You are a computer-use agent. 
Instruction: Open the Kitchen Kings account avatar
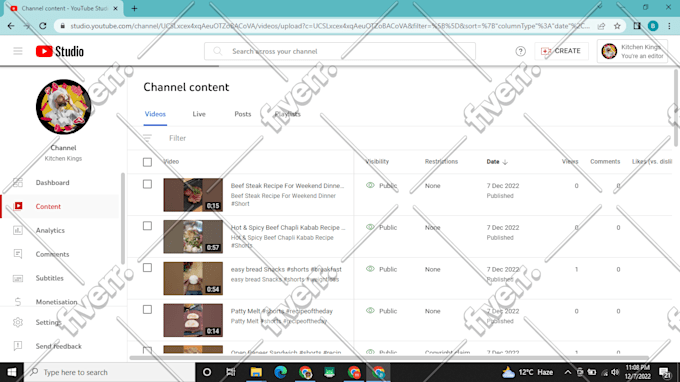(x=609, y=51)
